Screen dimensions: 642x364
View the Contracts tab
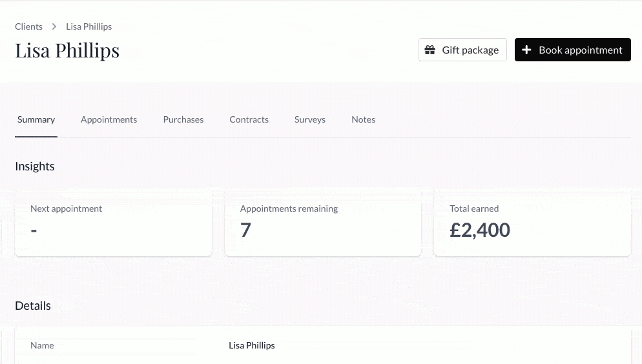249,119
